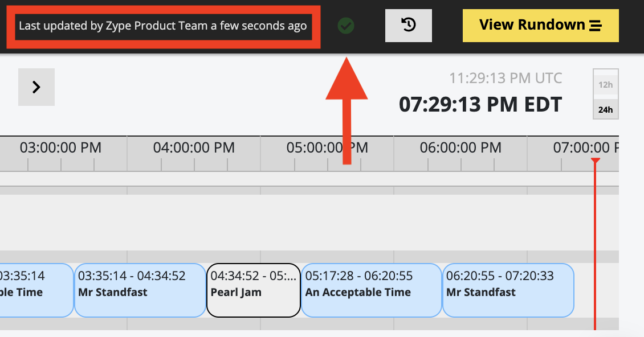Click the 04:00:00 PM timeline ruler mark
This screenshot has width=644, height=337.
194,148
